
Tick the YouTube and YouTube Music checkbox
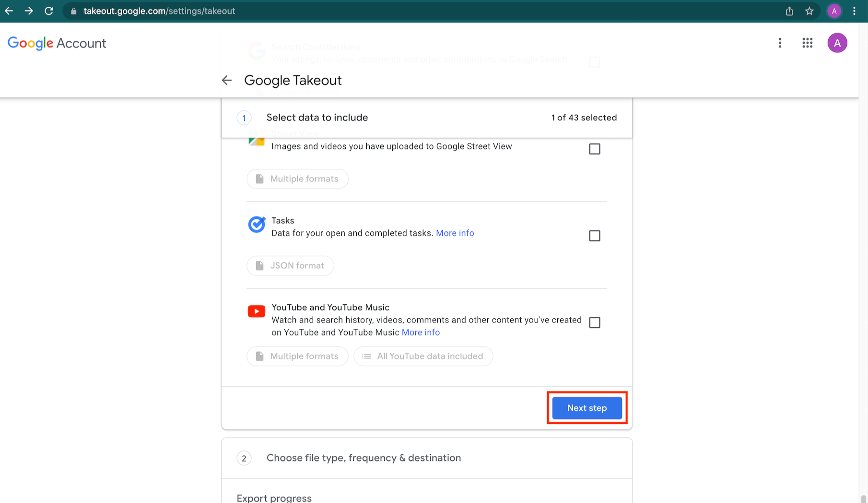(594, 323)
